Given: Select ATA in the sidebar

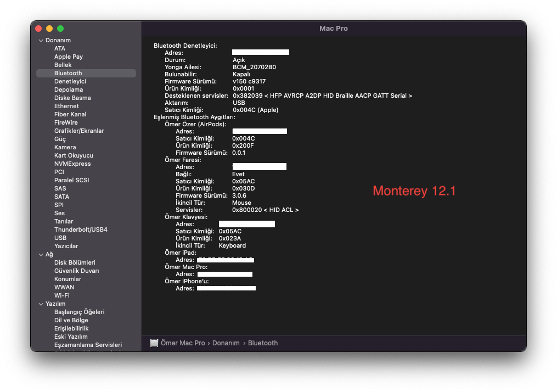Looking at the screenshot, I should [60, 48].
